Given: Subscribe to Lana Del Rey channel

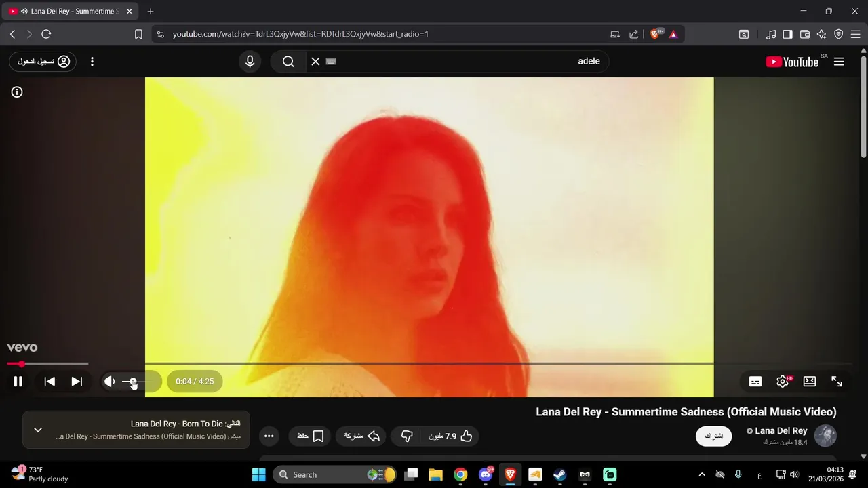Looking at the screenshot, I should click(x=713, y=436).
